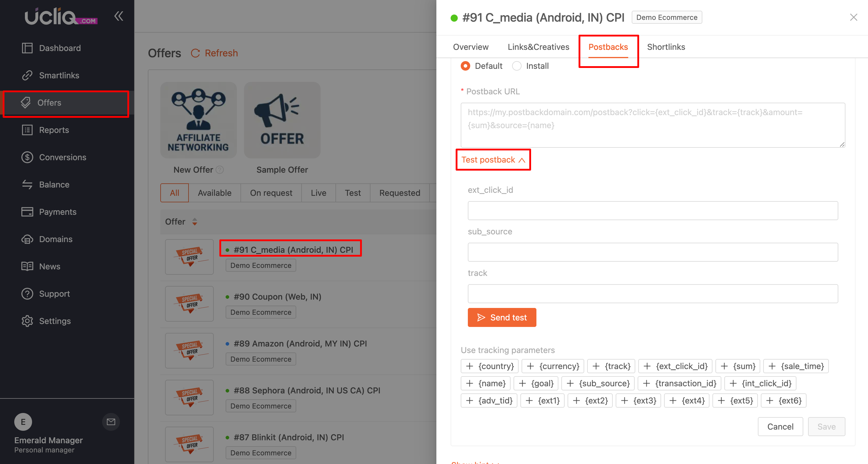Open Dashboard via its sidebar icon
Screen dimensions: 868x464
point(27,48)
